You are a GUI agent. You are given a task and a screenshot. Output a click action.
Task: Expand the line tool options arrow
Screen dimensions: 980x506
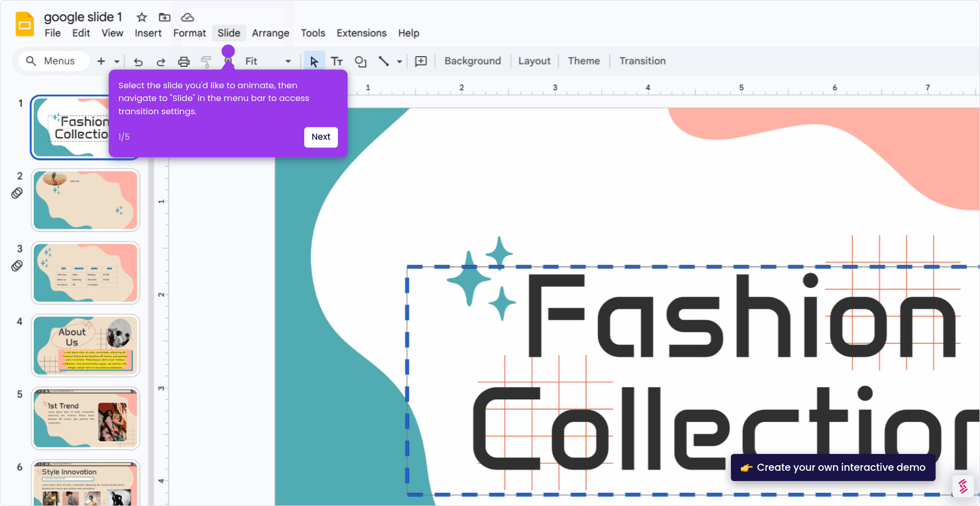400,62
